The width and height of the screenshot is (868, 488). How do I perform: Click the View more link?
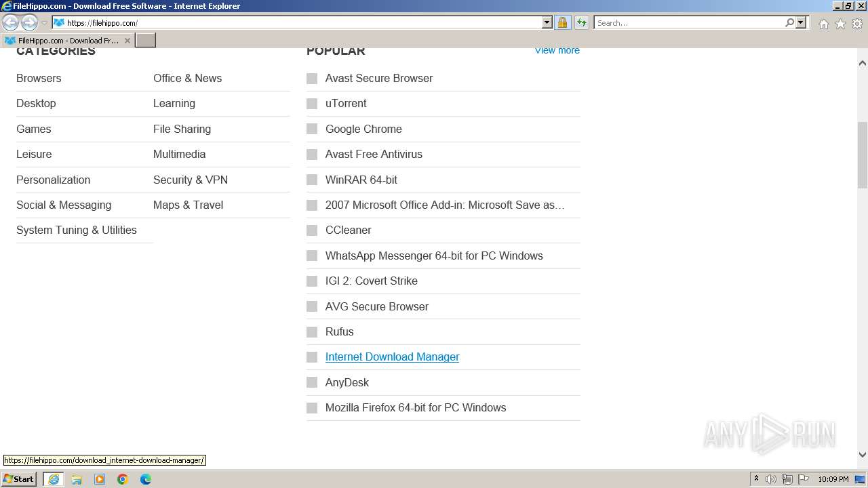[x=557, y=50]
